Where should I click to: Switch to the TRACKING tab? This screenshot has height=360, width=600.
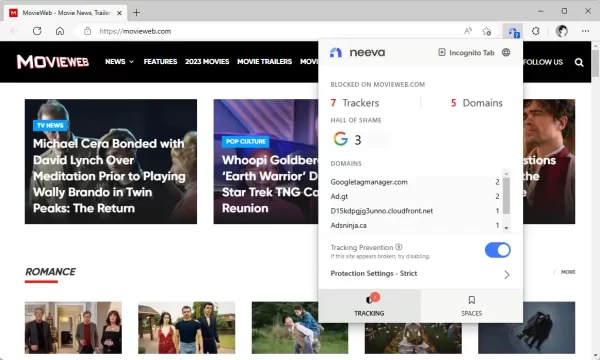tap(369, 306)
